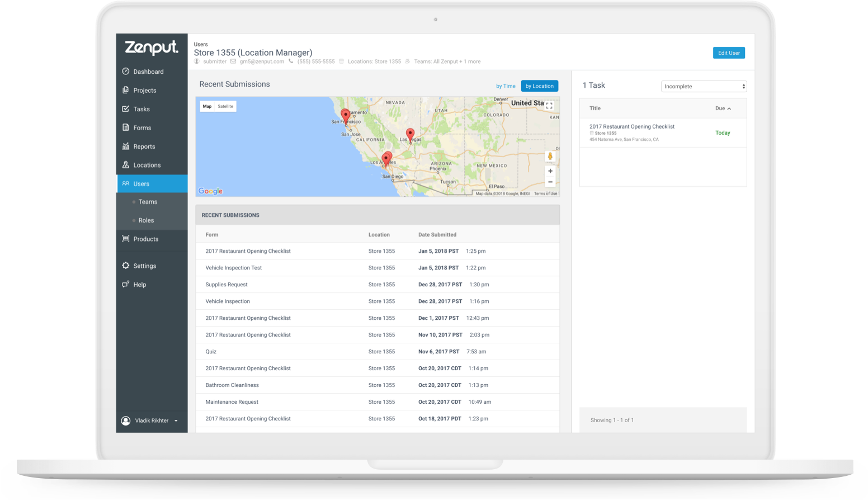The image size is (868, 501).
Task: Click the Street View pegman icon
Action: point(550,157)
